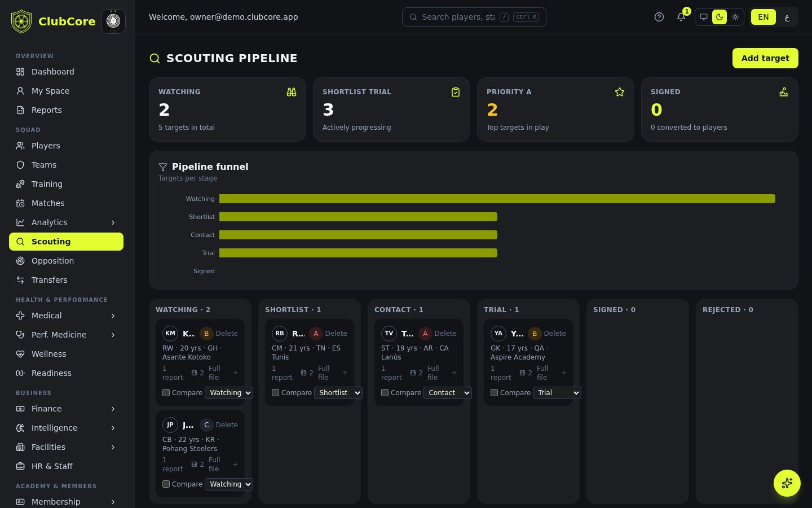Open the club crest badge icon
812x508 pixels.
[113, 21]
